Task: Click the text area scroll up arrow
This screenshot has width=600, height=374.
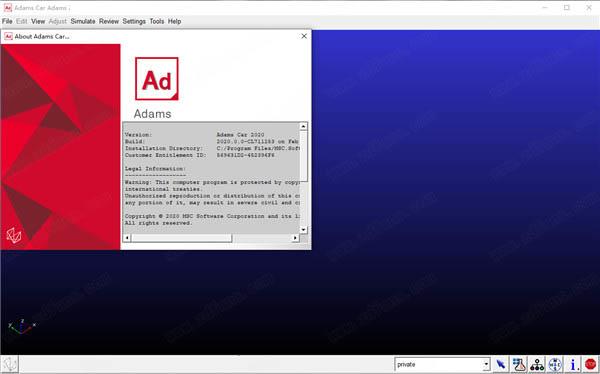Action: pos(303,126)
